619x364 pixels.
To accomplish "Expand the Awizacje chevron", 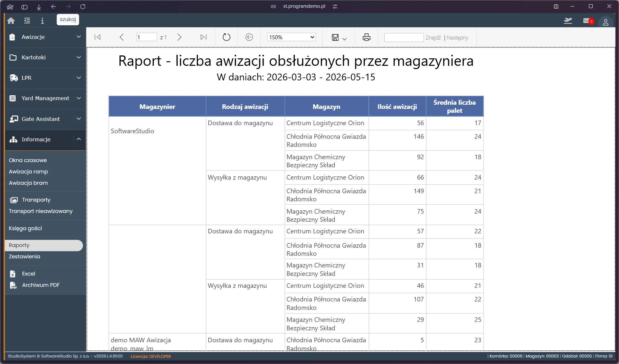I will coord(79,37).
